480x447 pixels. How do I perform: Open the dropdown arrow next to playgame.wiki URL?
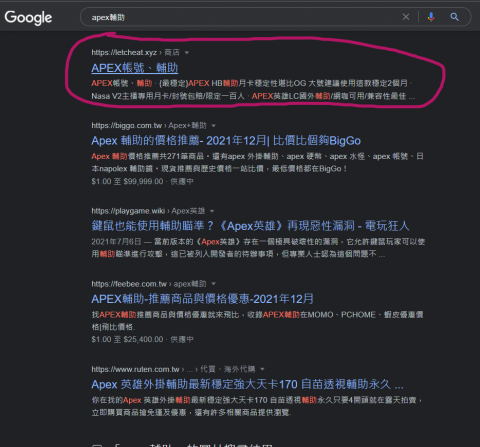(x=212, y=211)
